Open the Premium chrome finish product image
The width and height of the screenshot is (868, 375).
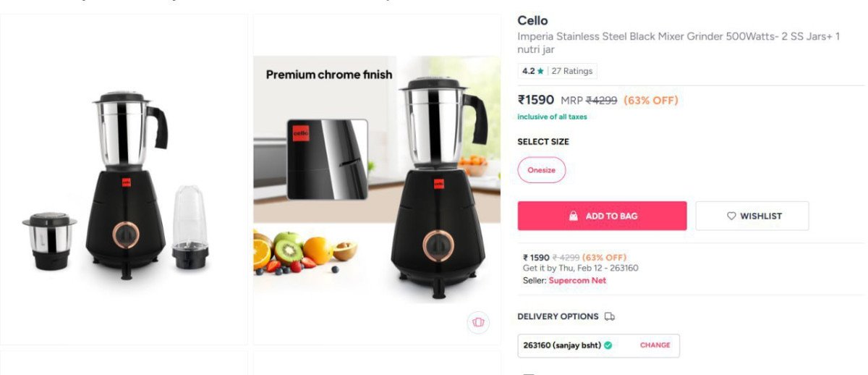[377, 179]
